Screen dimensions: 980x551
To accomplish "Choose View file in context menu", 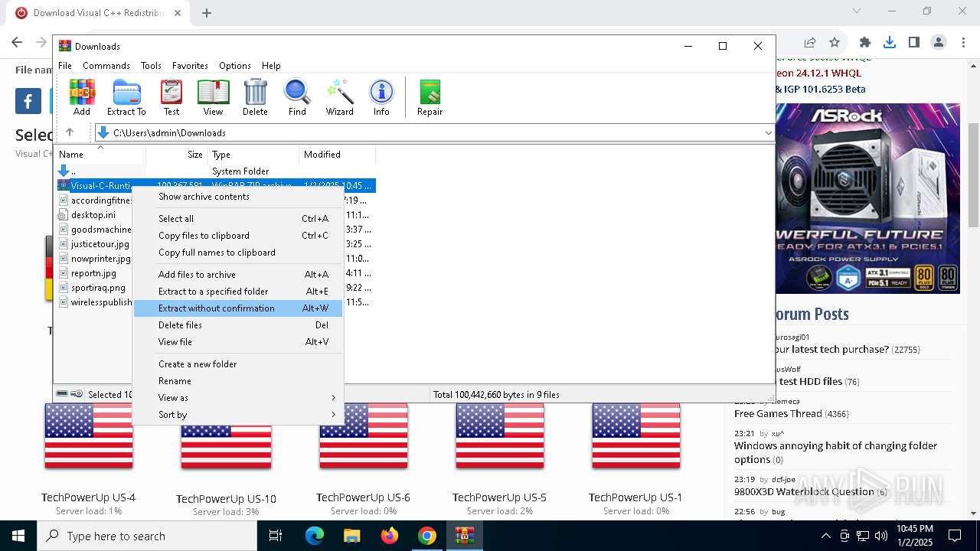I will tap(238, 341).
